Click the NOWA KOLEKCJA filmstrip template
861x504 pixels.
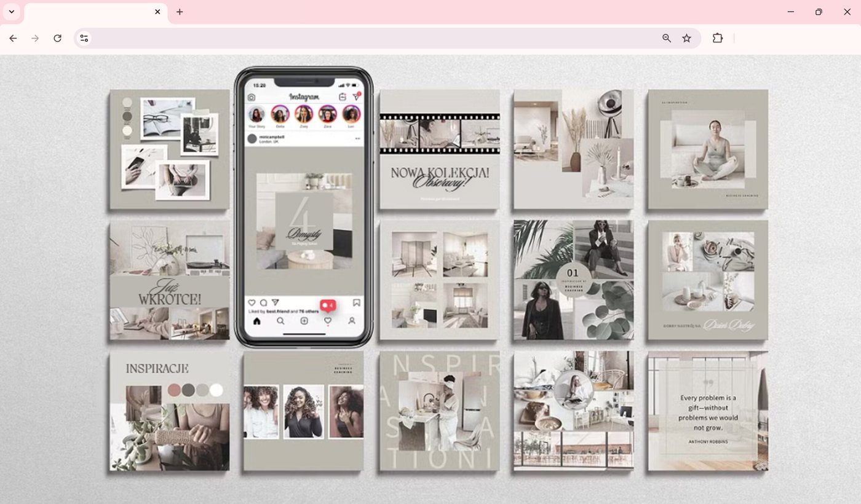click(439, 149)
